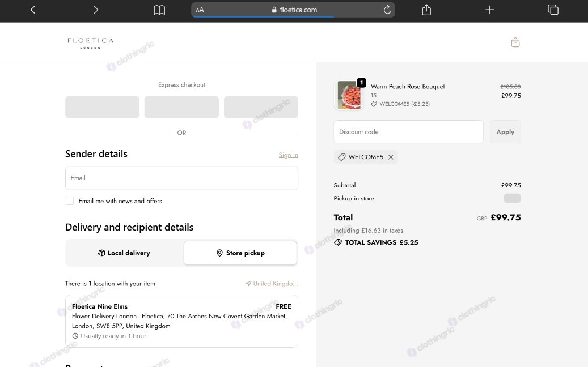This screenshot has width=588, height=367.
Task: Open the shopping bag cart icon
Action: tap(515, 42)
